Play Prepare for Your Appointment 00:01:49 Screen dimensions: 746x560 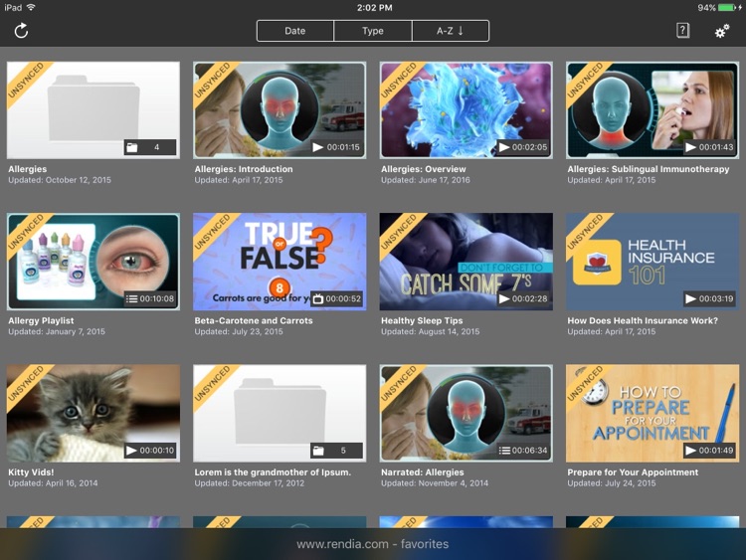point(709,451)
